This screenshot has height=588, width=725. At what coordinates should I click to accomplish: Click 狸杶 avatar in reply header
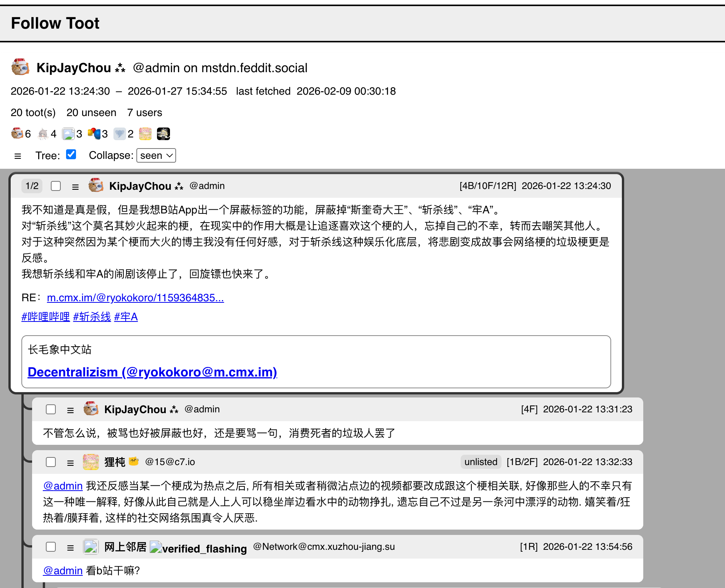click(x=91, y=462)
